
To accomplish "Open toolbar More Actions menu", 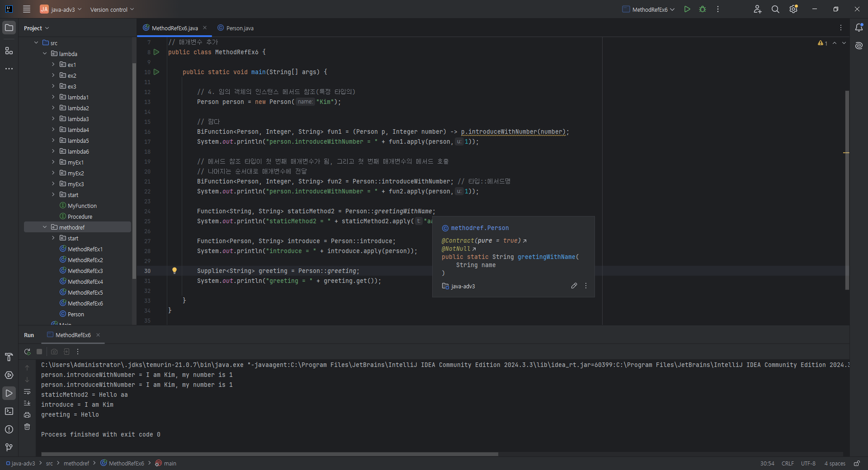I will tap(718, 9).
